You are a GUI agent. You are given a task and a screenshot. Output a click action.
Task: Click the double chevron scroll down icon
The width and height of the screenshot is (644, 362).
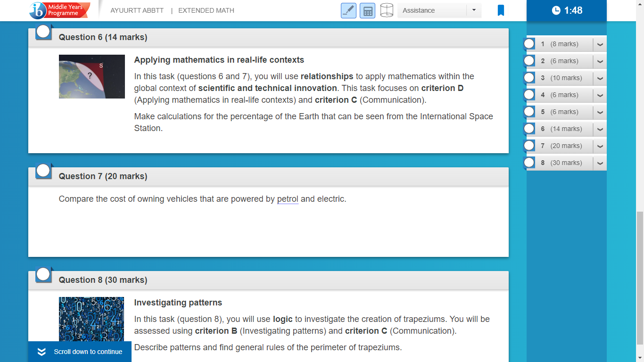(x=41, y=352)
